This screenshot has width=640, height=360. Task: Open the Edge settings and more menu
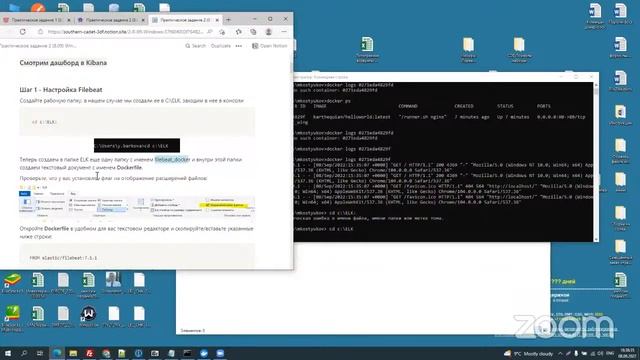284,31
